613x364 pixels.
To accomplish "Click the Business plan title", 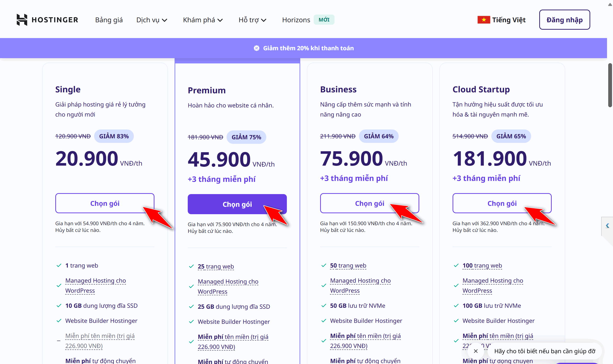I will [x=338, y=90].
